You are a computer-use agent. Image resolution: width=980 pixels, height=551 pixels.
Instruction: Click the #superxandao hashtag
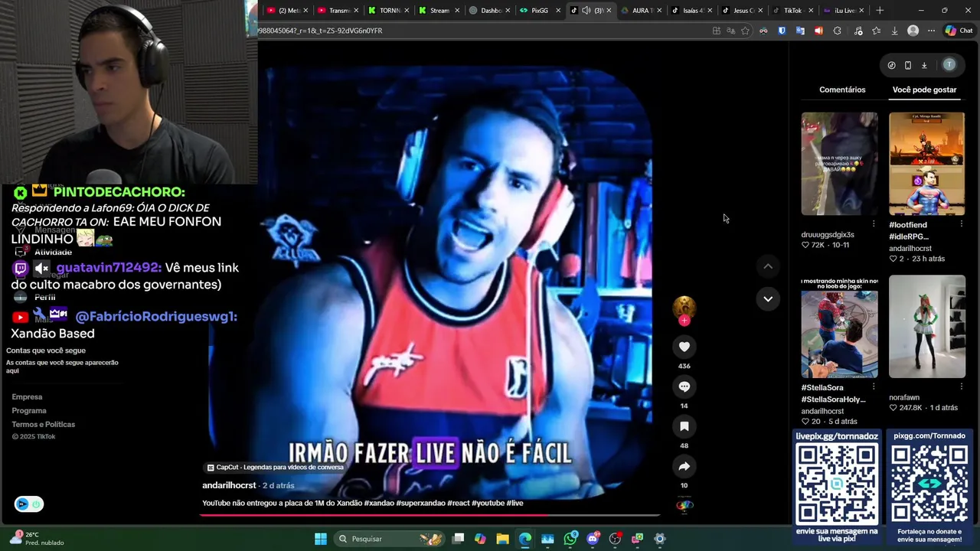[x=420, y=503]
